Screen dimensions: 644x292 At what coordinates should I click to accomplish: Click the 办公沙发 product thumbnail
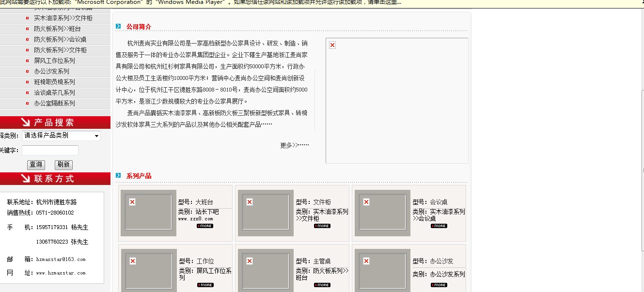tap(382, 271)
